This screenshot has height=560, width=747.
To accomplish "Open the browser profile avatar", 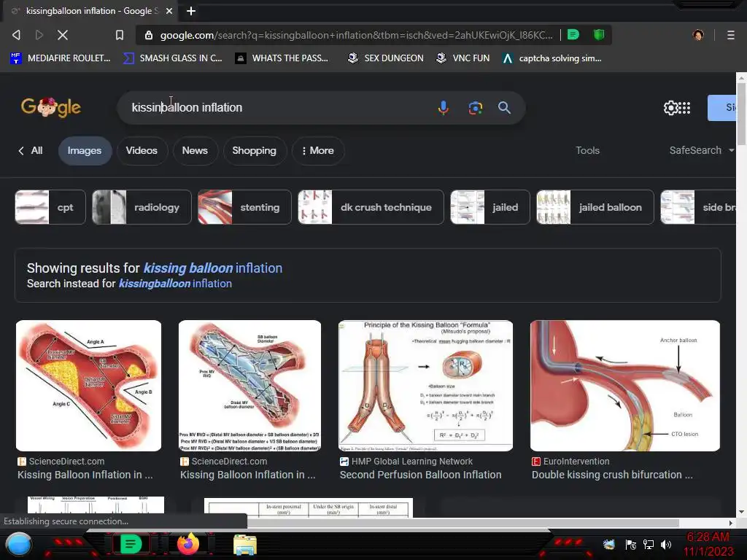I will click(698, 35).
